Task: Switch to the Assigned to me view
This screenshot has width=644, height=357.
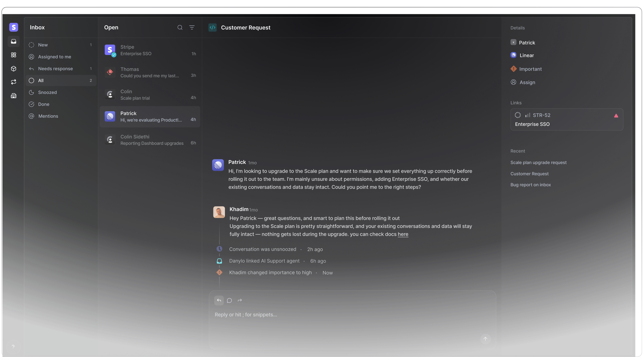Action: point(55,57)
